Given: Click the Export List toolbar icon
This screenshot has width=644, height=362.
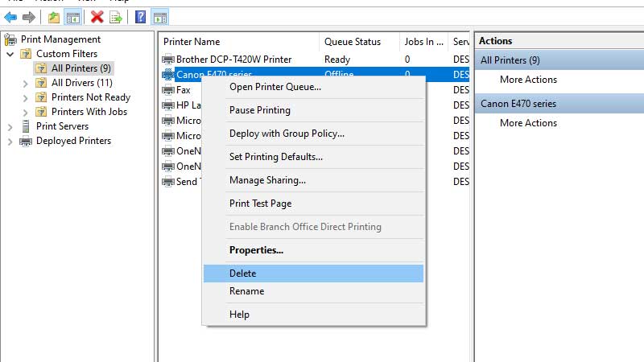Looking at the screenshot, I should [x=116, y=17].
